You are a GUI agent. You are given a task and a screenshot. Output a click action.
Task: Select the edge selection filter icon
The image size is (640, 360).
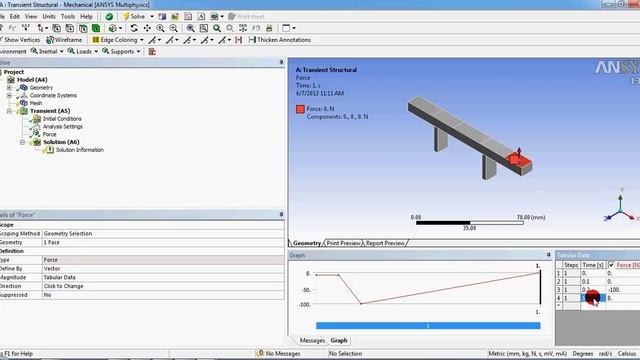pos(69,28)
